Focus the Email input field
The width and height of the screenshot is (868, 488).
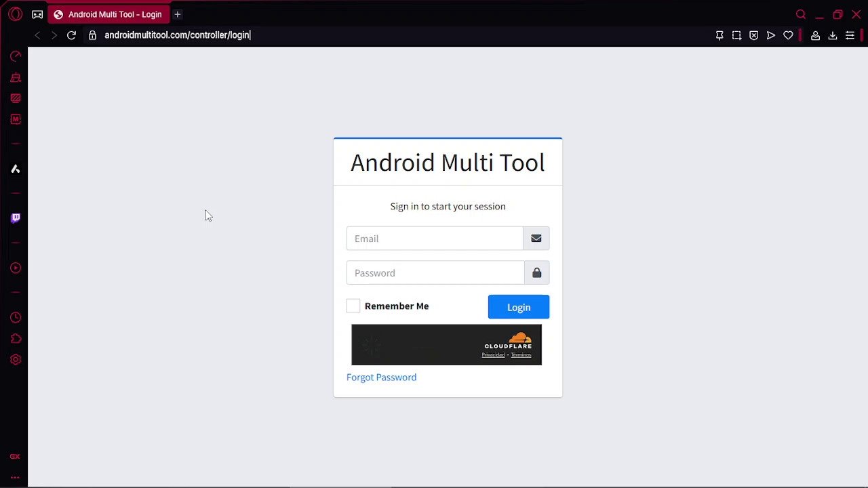pos(435,239)
